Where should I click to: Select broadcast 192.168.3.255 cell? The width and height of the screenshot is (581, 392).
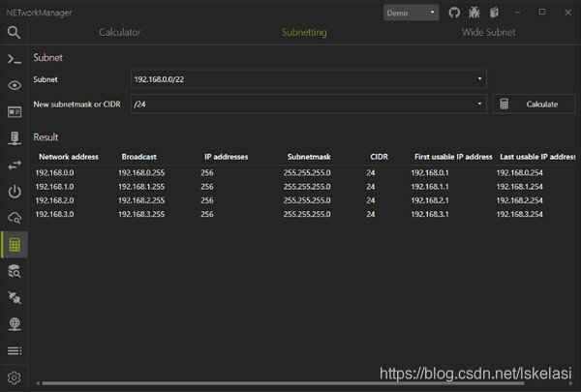141,214
